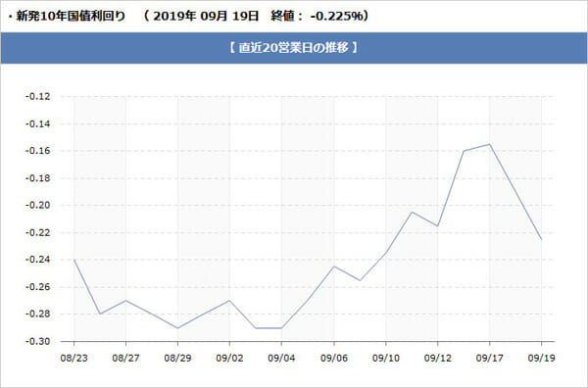The height and width of the screenshot is (388, 588).
Task: Click the heading 新発10年国債利回り
Action: coord(71,16)
